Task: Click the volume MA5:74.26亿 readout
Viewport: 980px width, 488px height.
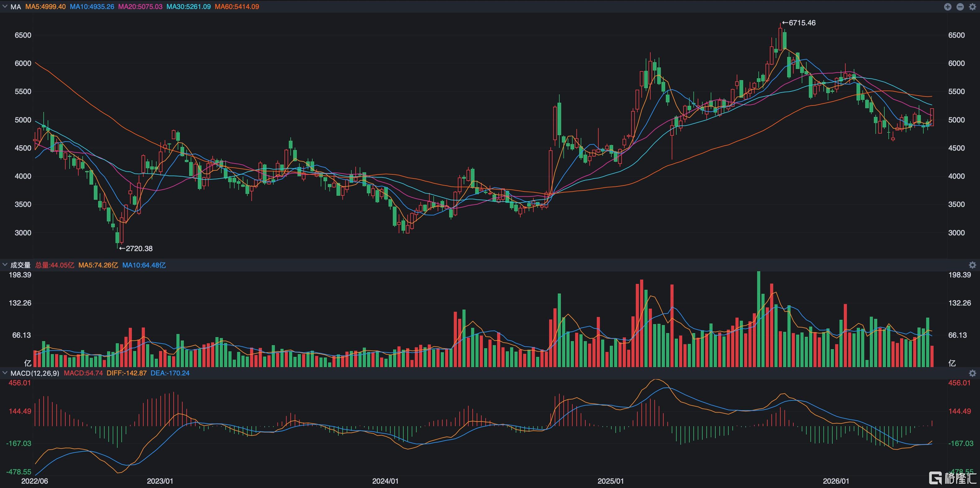Action: [98, 265]
